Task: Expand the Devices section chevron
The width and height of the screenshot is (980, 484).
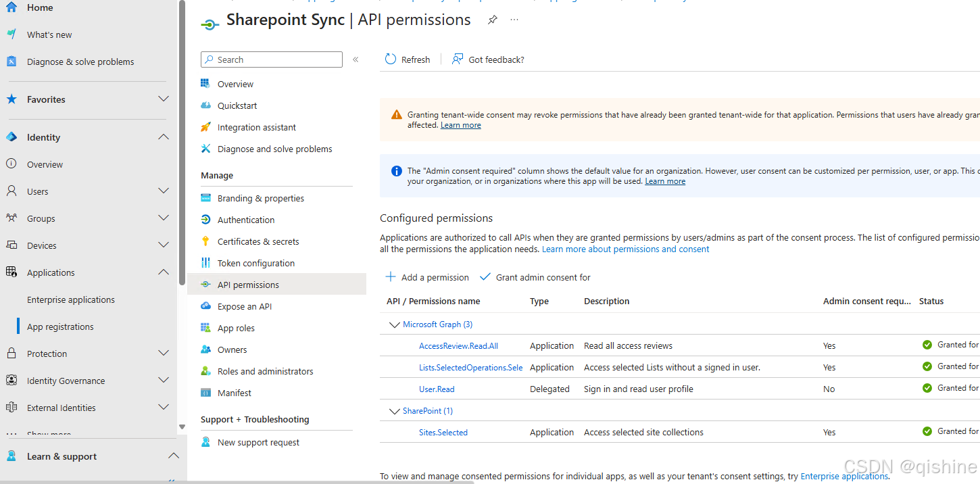Action: 164,245
